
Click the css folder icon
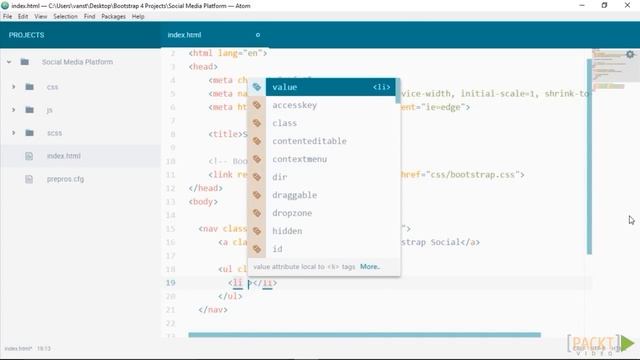pos(29,87)
